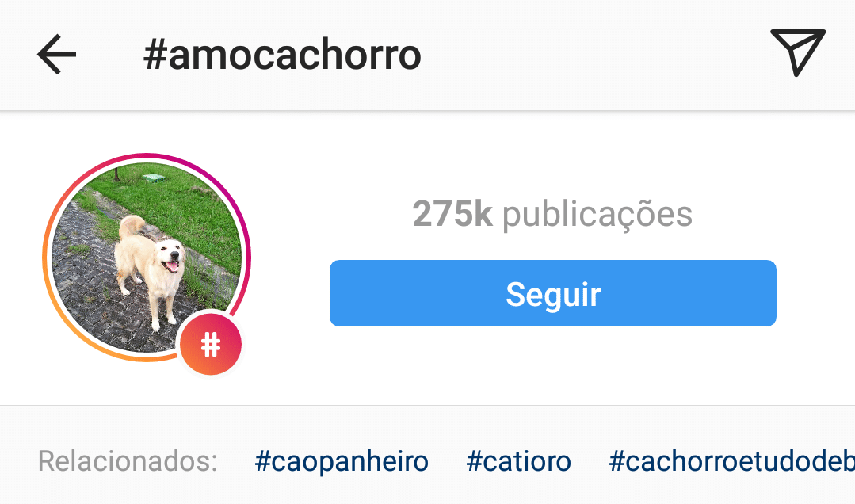
Task: Click the 275k publicações count
Action: click(x=552, y=214)
